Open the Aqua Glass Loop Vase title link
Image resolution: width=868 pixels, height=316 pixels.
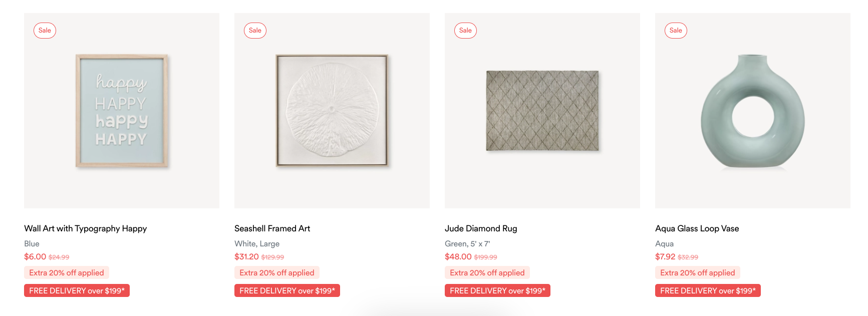[697, 228]
